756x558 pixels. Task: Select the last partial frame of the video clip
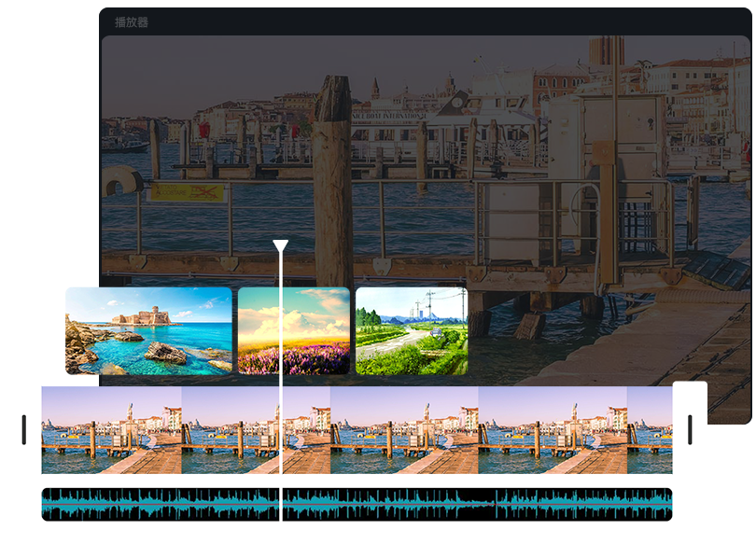(x=650, y=432)
